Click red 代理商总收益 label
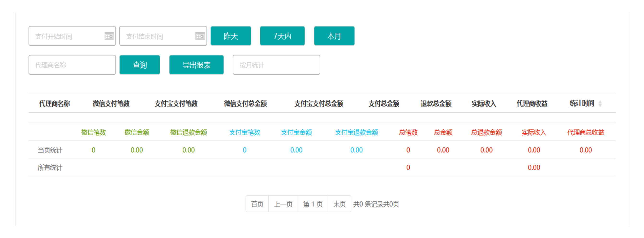Viewport: 644px width, 238px height. point(586,132)
